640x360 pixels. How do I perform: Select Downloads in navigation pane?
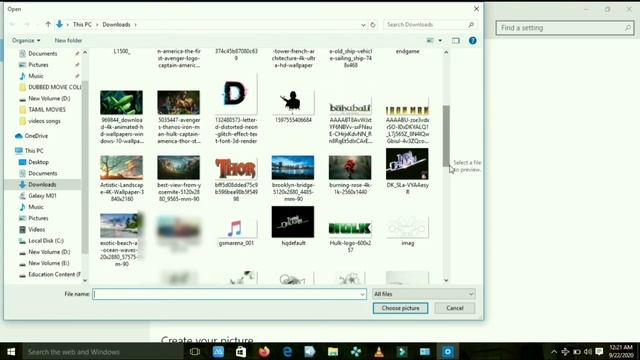pos(42,184)
